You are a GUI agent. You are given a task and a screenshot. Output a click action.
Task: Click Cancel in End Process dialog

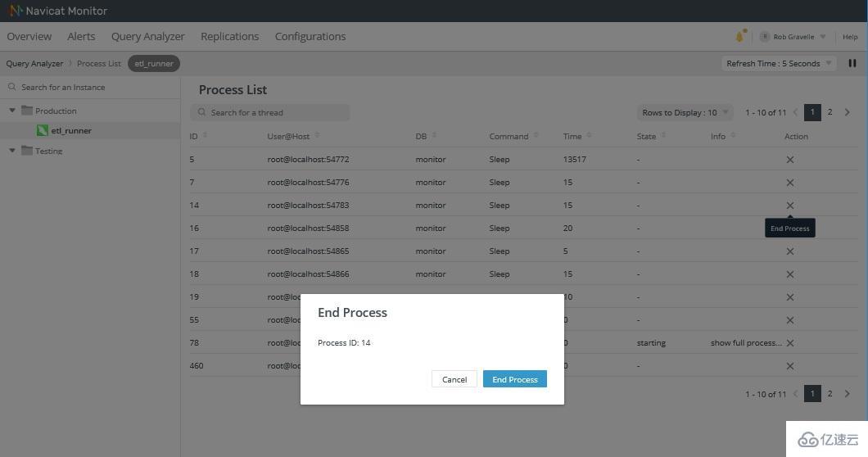[x=454, y=379]
